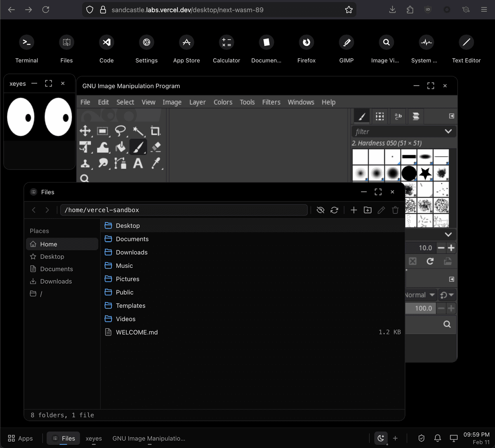The image size is (495, 448).
Task: Select the Move tool in GIMP
Action: [85, 131]
